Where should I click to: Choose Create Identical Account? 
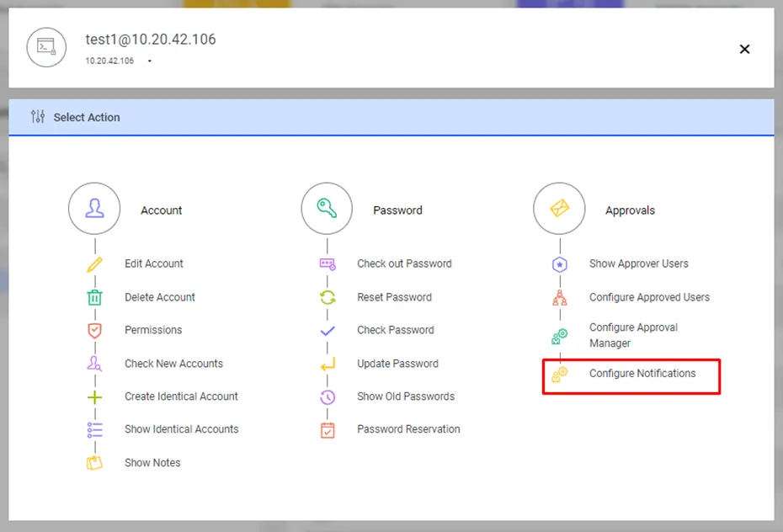tap(181, 396)
